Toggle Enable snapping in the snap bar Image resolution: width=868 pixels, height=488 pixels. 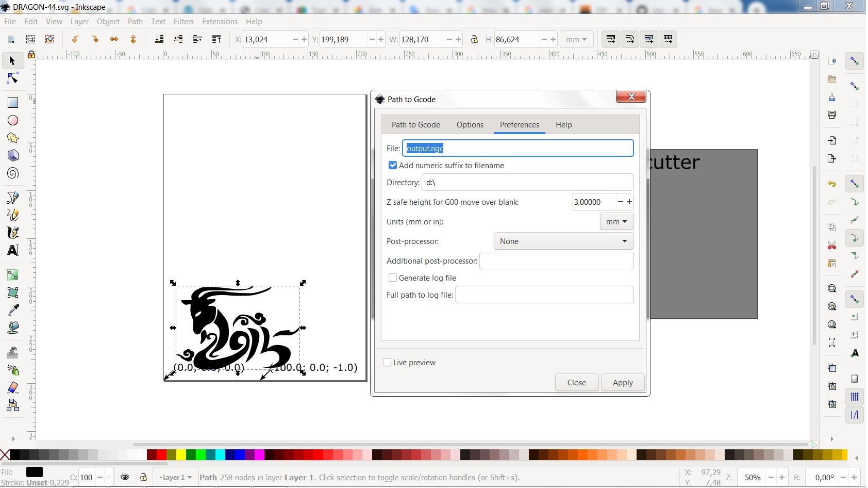point(855,61)
